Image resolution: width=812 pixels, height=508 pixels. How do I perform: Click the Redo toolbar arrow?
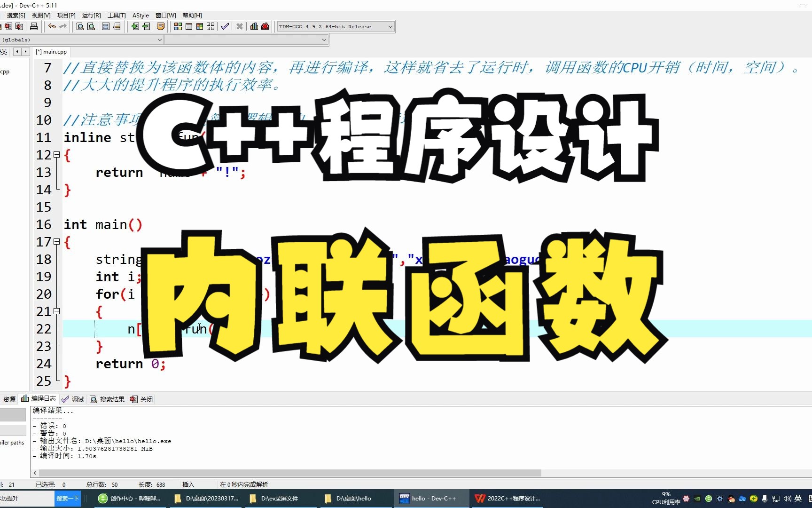[63, 26]
